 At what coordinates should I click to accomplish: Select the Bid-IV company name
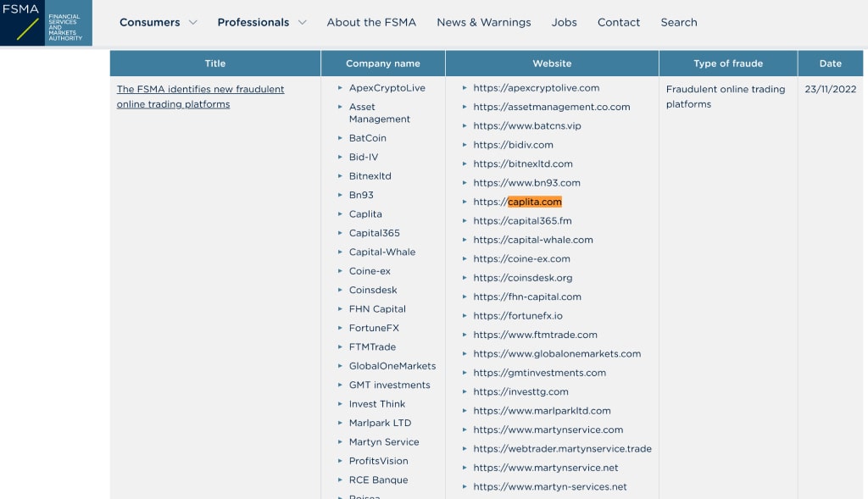point(364,157)
